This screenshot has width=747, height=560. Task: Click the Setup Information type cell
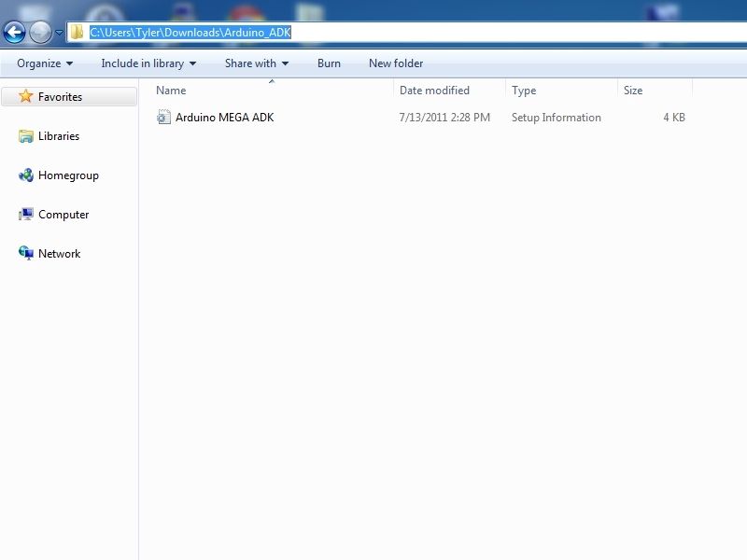pyautogui.click(x=556, y=118)
